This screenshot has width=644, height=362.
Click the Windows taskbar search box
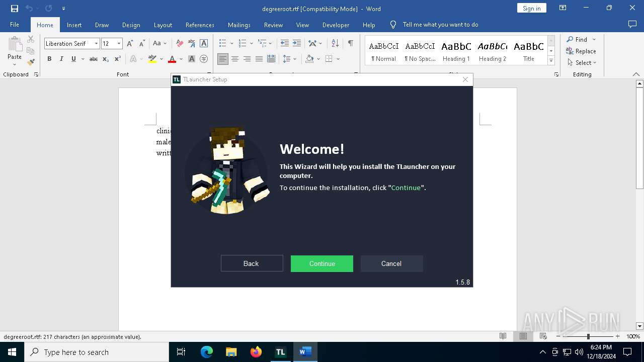[97, 352]
